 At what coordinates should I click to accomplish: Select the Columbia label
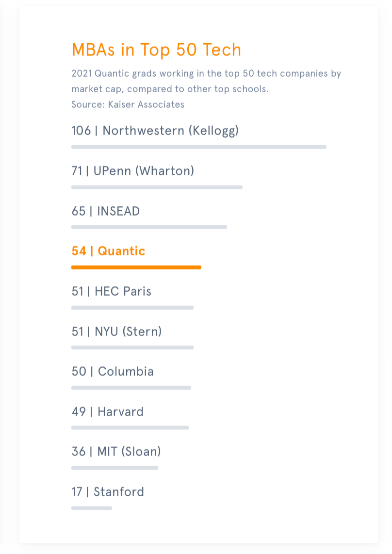[x=113, y=372]
